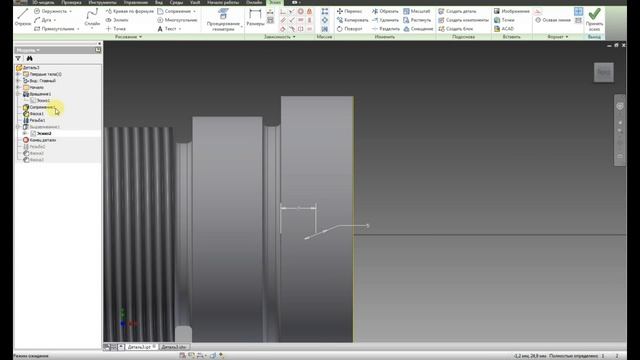This screenshot has height=360, width=640.
Task: Click Создать блок (Create Block)
Action: point(456,29)
